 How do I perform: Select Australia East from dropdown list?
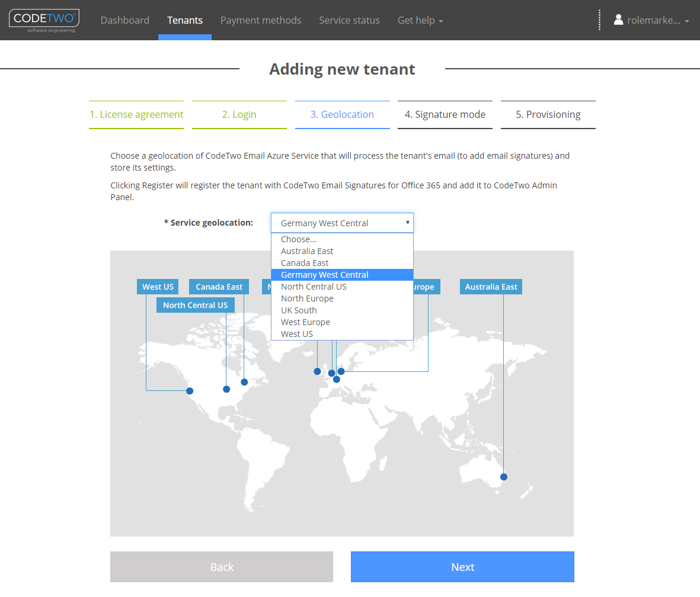tap(342, 251)
